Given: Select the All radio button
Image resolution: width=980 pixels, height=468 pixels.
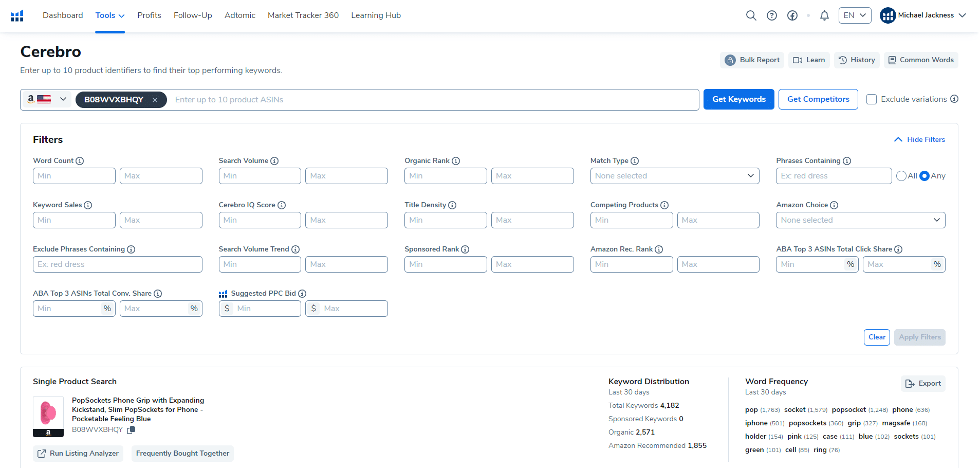Looking at the screenshot, I should coord(901,176).
